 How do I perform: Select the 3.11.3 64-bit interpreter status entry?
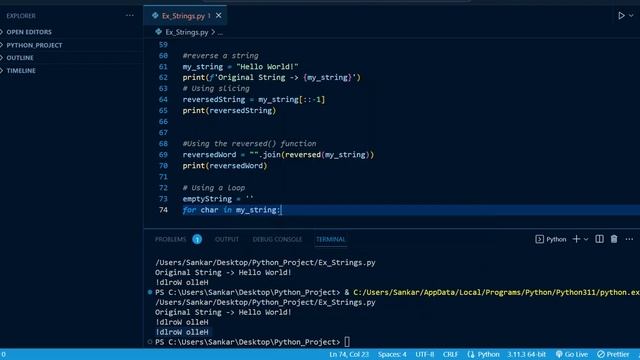pos(527,354)
